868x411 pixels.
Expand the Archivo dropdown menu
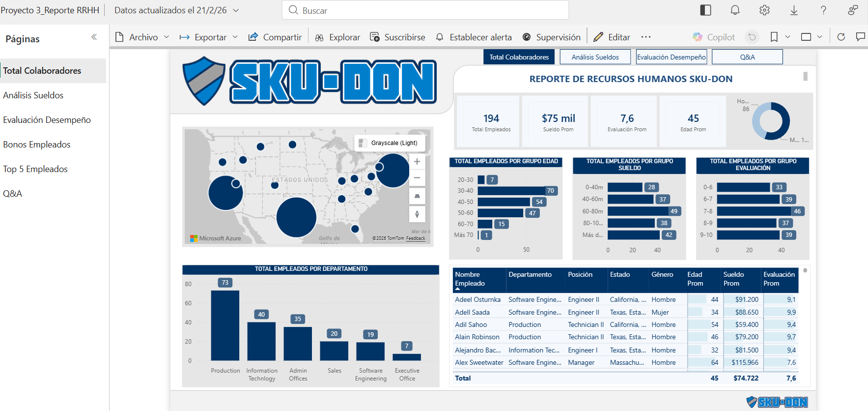coord(167,37)
